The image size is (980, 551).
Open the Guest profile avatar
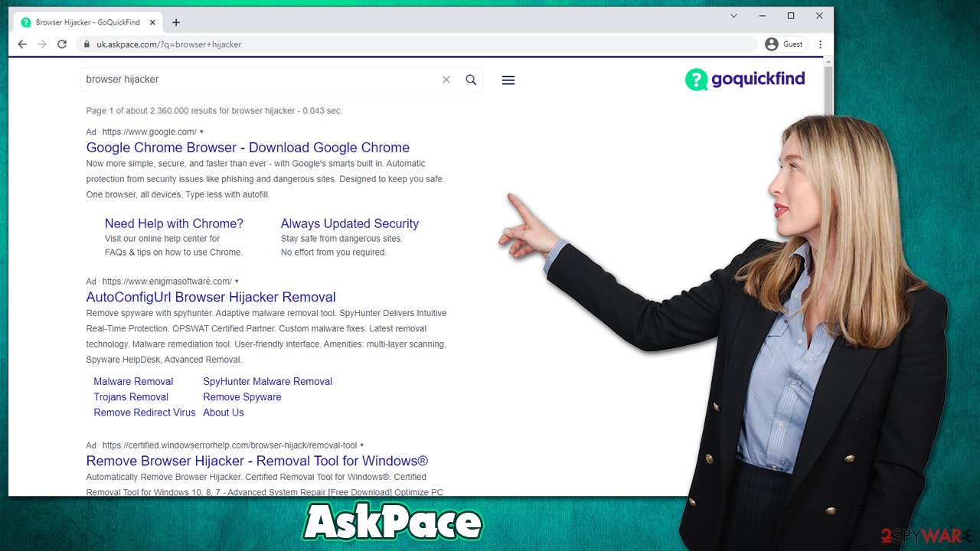[772, 44]
